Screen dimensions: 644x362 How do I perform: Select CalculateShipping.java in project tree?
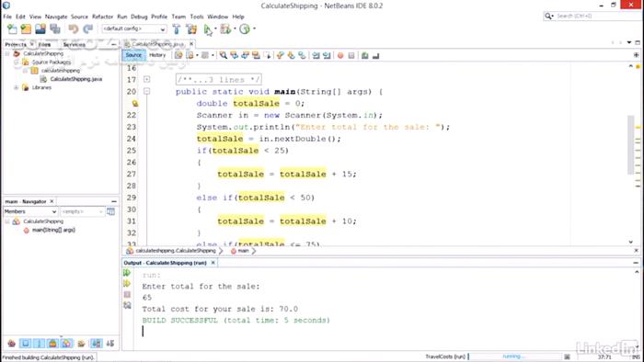tap(76, 79)
